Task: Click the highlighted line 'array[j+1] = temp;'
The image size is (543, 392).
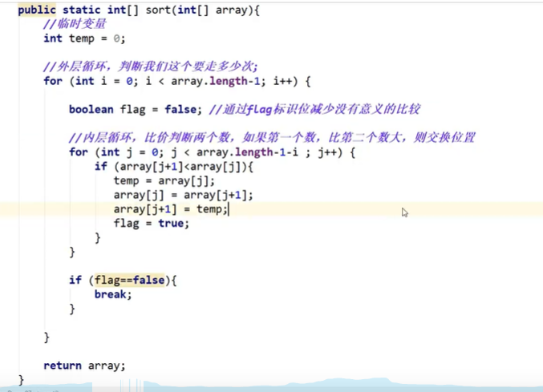Action: pos(171,209)
